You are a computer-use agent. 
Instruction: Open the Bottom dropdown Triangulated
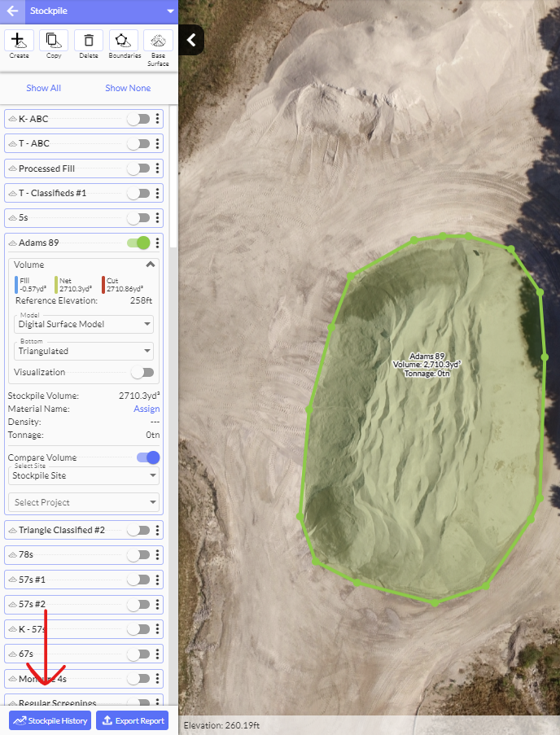tap(84, 351)
